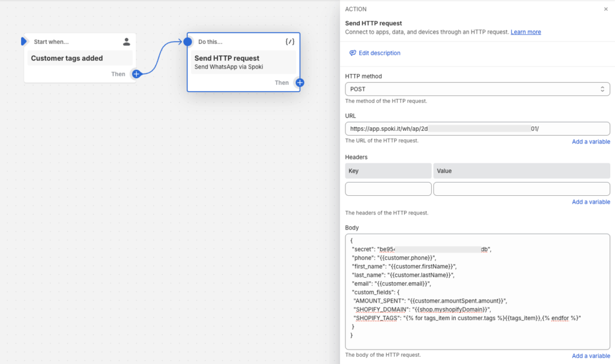This screenshot has width=615, height=364.
Task: Click the person icon on trigger card
Action: pos(126,42)
